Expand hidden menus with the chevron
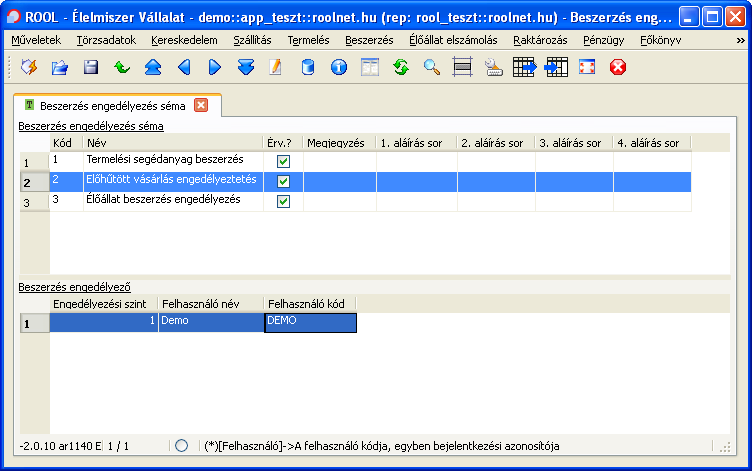754x473 pixels. (741, 41)
